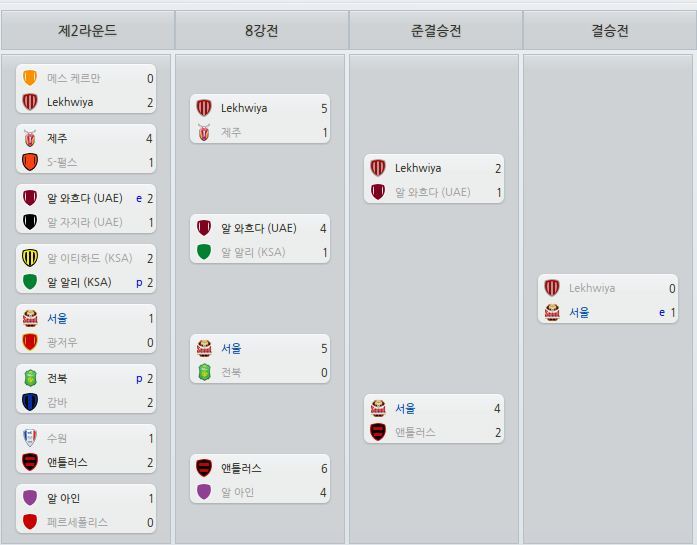Click the 전북 crest in the 8강전 match
This screenshot has height=545, width=697.
204,372
